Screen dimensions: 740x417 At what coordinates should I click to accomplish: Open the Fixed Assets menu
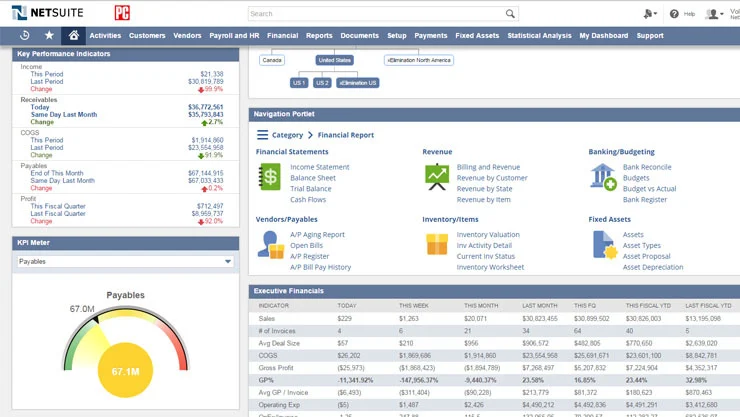(477, 36)
